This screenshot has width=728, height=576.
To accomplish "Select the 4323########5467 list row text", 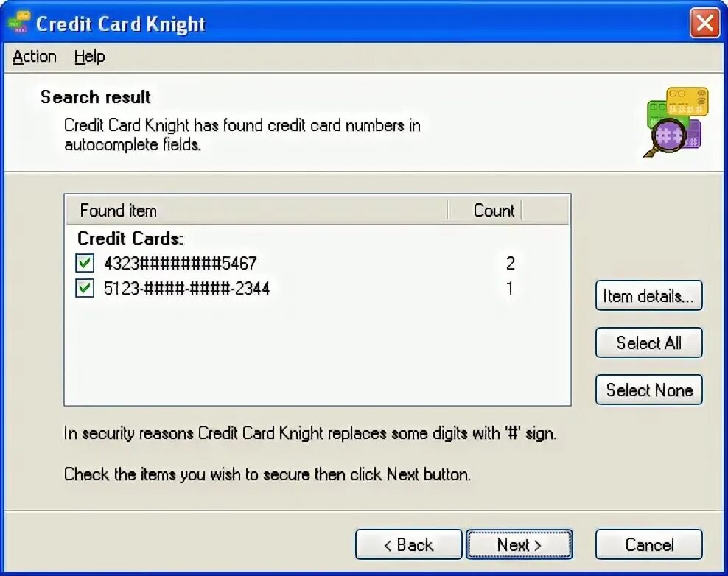I will (180, 263).
